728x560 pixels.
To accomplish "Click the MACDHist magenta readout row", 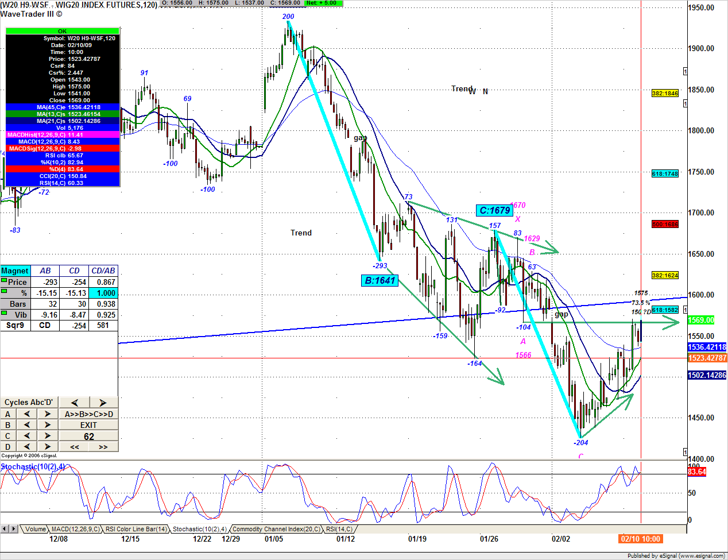I will pyautogui.click(x=63, y=134).
